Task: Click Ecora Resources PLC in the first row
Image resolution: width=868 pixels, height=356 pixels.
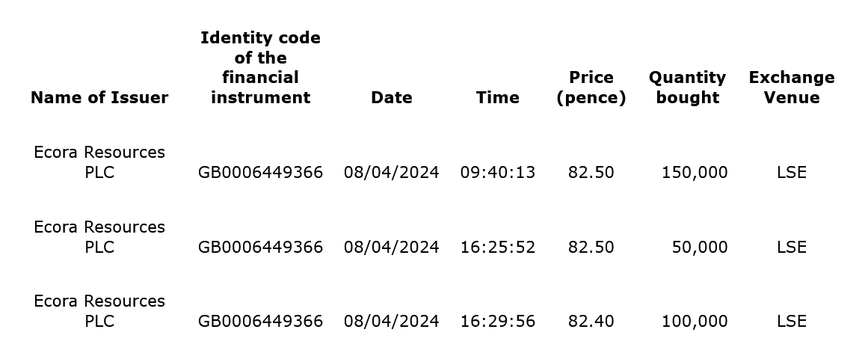Action: pyautogui.click(x=99, y=162)
